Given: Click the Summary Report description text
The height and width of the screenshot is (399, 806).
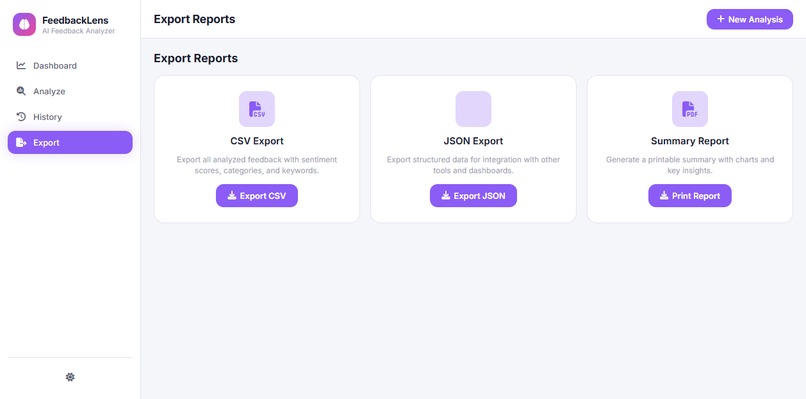Looking at the screenshot, I should (690, 165).
